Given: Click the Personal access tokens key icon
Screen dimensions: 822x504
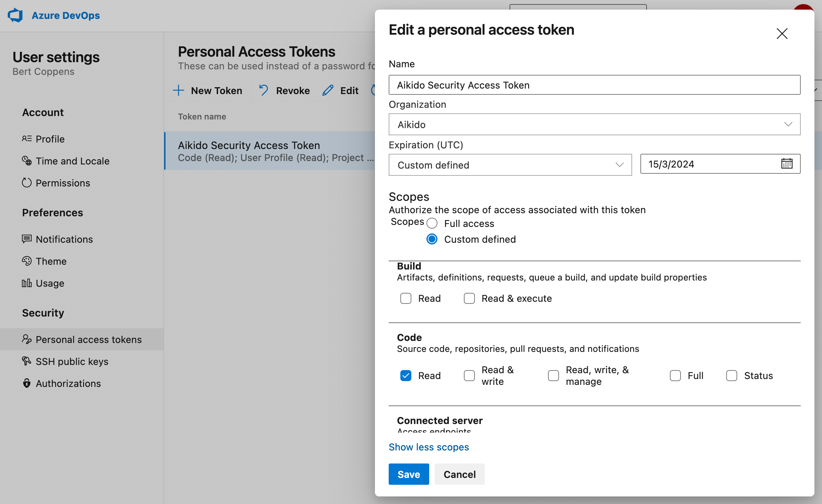Looking at the screenshot, I should [x=27, y=339].
